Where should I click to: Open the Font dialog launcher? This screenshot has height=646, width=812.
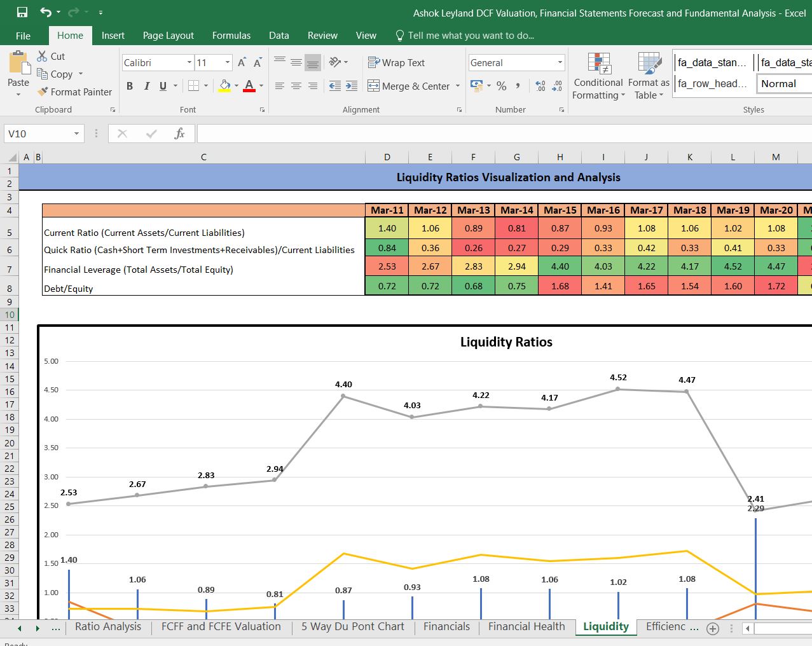(262, 110)
